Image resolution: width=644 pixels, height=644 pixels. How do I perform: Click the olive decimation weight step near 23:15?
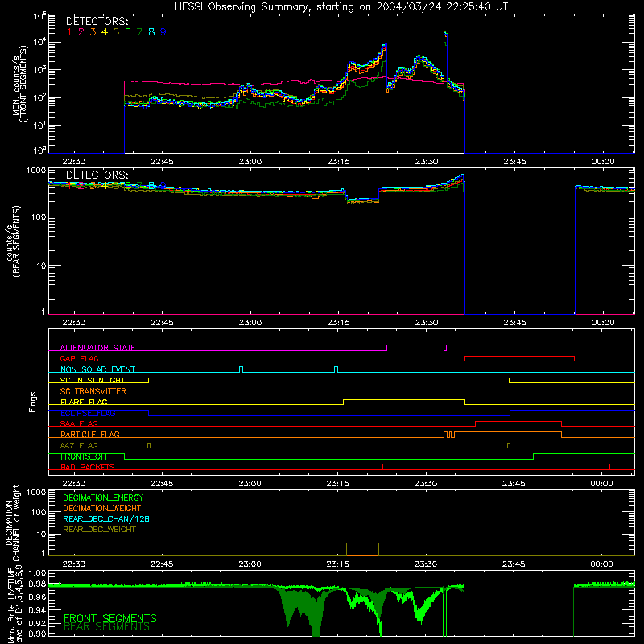(363, 549)
